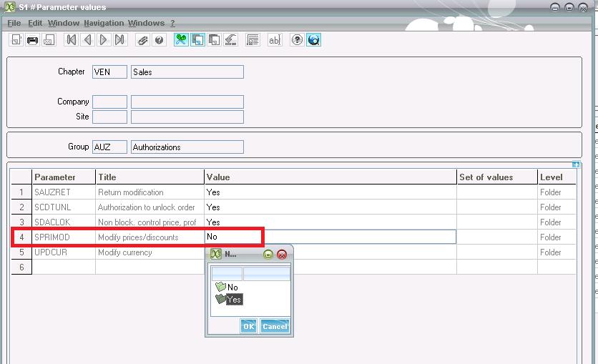Viewport: 598px width, 364px height.
Task: Select 'No' in the popup list
Action: pos(232,287)
